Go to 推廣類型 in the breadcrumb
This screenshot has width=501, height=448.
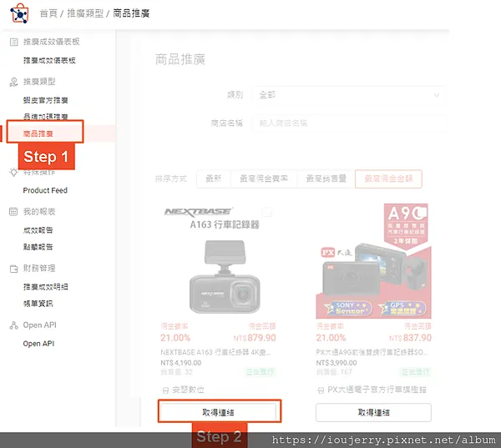tap(85, 13)
